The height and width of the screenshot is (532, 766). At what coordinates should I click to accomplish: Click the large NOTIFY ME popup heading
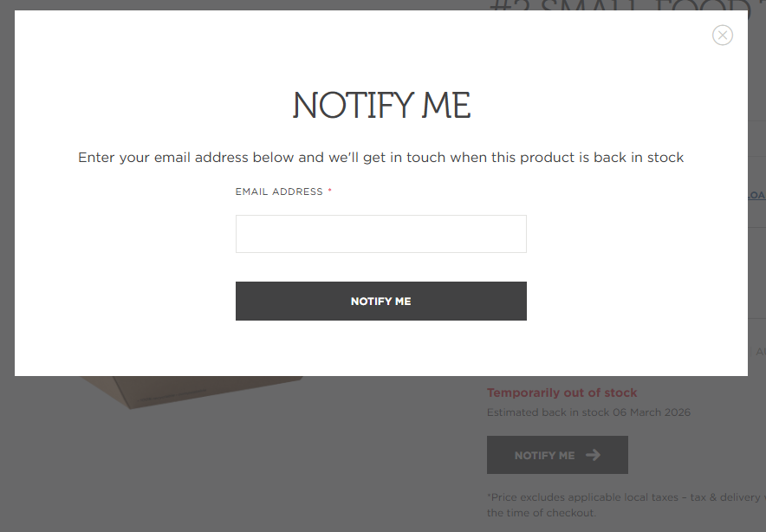(x=381, y=106)
